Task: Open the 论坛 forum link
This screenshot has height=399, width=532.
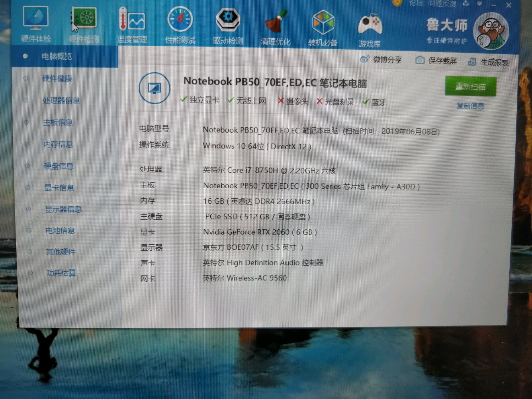Action: [x=416, y=3]
